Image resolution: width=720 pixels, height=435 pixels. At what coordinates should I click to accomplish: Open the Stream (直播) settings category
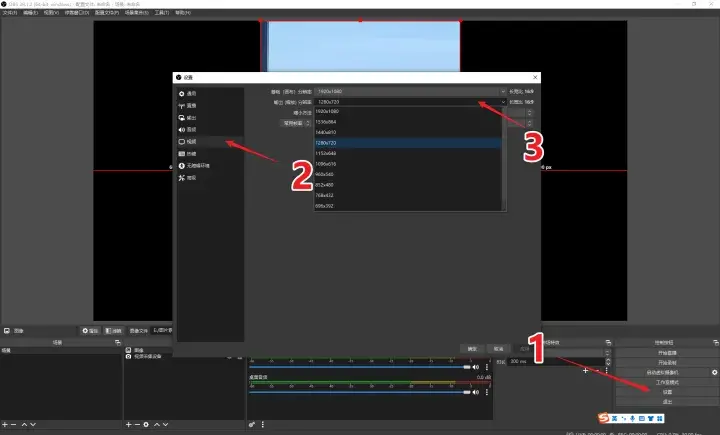[x=192, y=105]
